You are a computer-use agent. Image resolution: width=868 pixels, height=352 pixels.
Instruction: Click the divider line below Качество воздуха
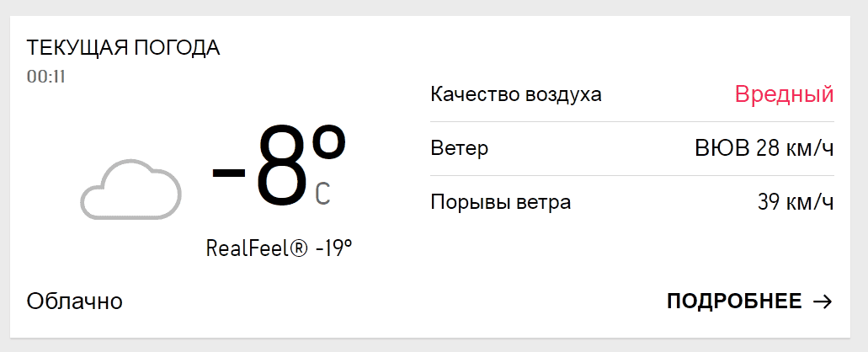[631, 121]
